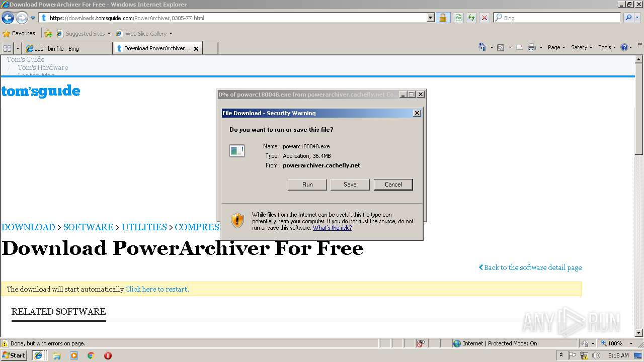Click the page scrollbar down arrow
644x362 pixels.
(639, 332)
